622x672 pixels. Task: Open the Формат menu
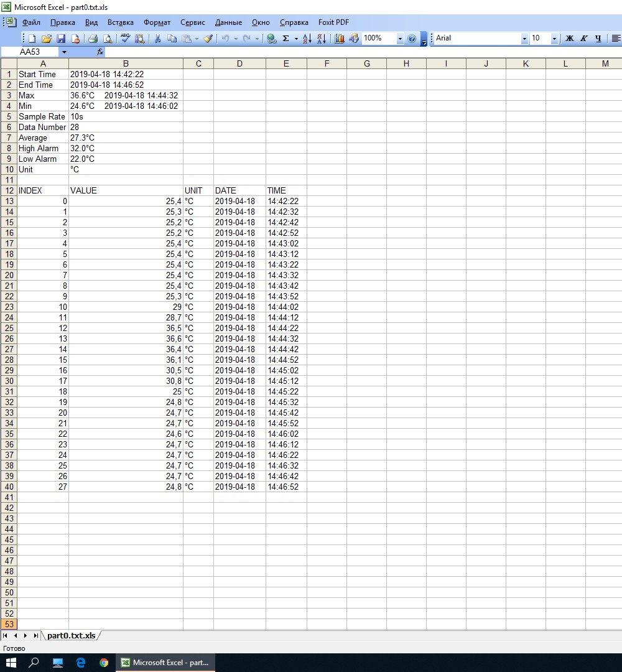pyautogui.click(x=157, y=22)
